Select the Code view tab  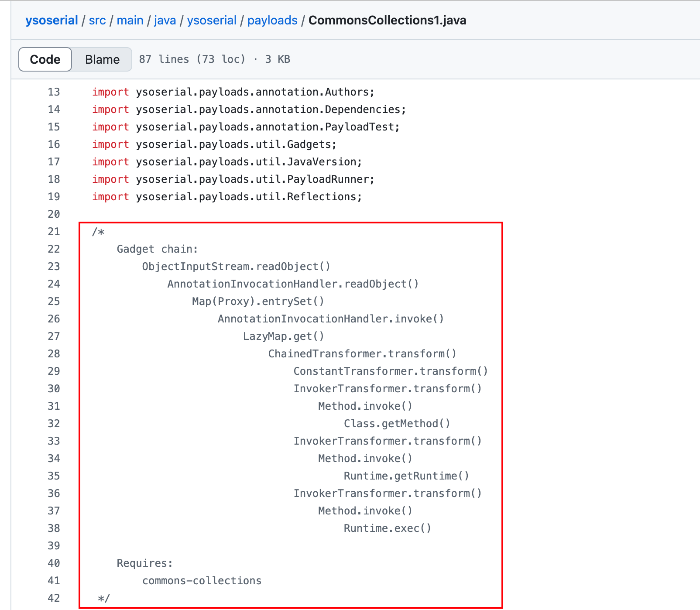(x=45, y=59)
